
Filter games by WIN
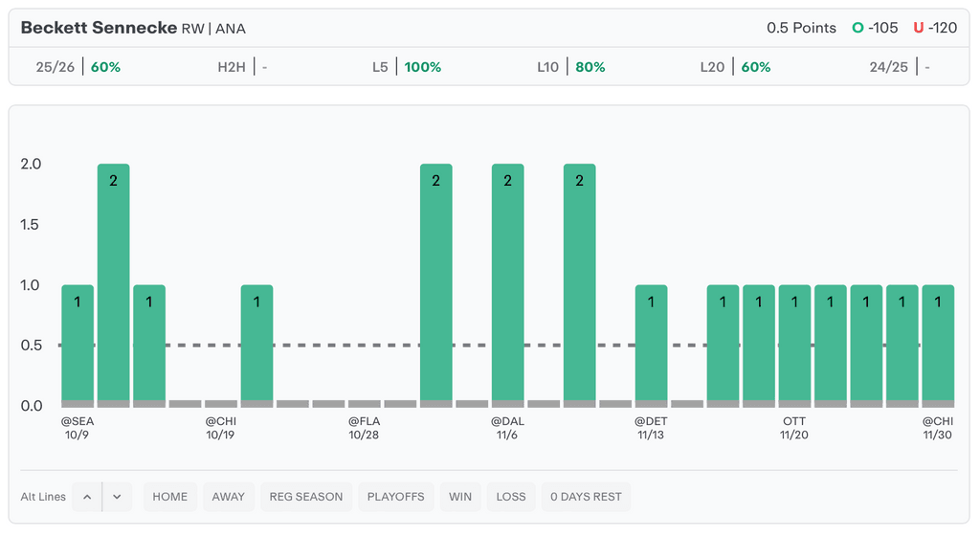[460, 497]
